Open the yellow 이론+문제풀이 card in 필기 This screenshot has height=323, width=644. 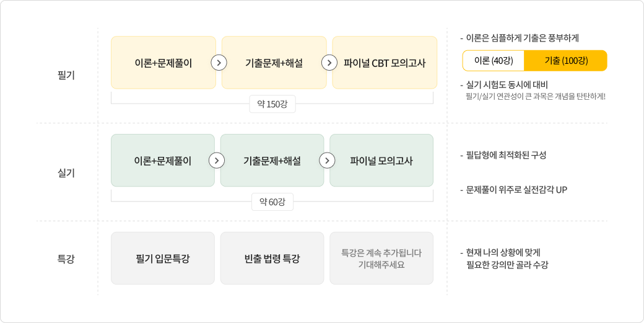pyautogui.click(x=163, y=63)
